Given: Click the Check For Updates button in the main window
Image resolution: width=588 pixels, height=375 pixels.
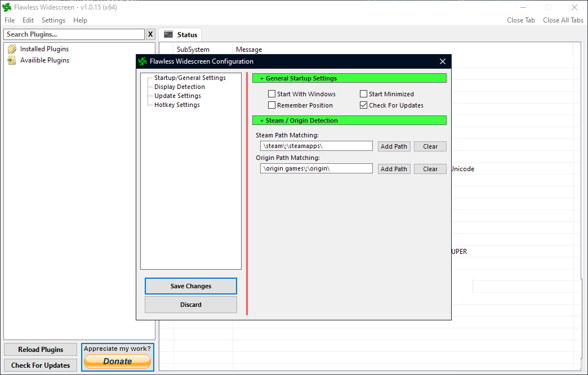Looking at the screenshot, I should [x=41, y=365].
